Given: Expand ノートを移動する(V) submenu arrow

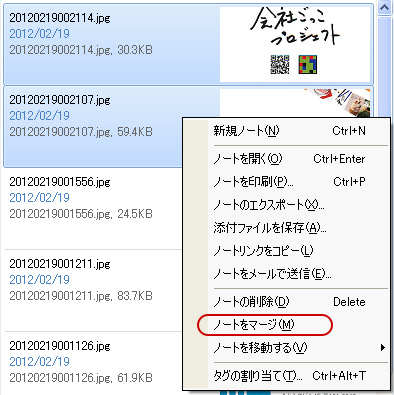Looking at the screenshot, I should click(383, 348).
